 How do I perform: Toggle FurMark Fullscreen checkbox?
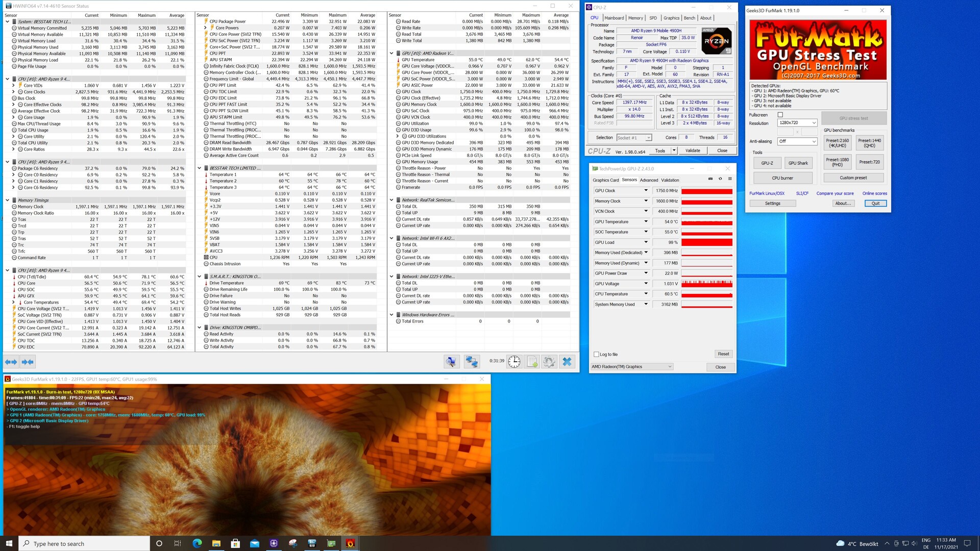pos(780,115)
